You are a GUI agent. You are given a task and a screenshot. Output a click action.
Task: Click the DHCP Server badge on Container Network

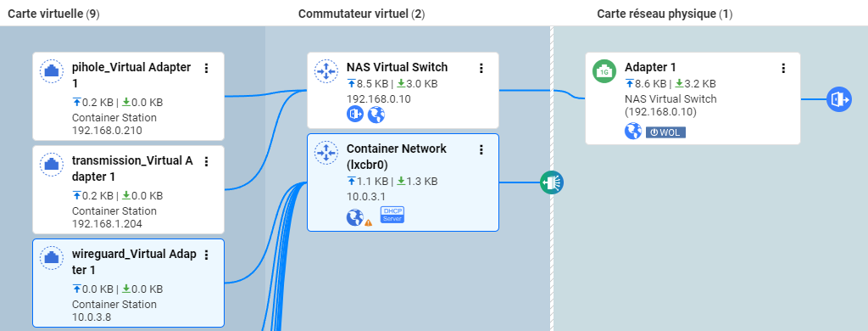click(x=392, y=215)
